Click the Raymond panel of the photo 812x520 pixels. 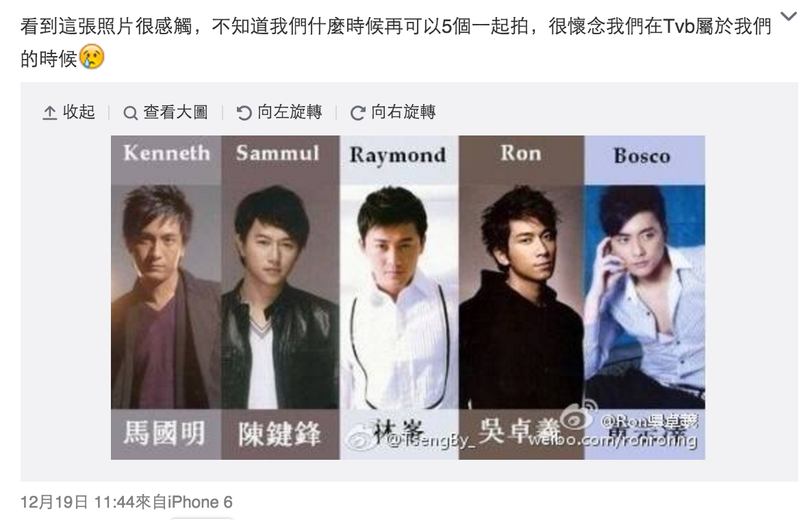399,298
